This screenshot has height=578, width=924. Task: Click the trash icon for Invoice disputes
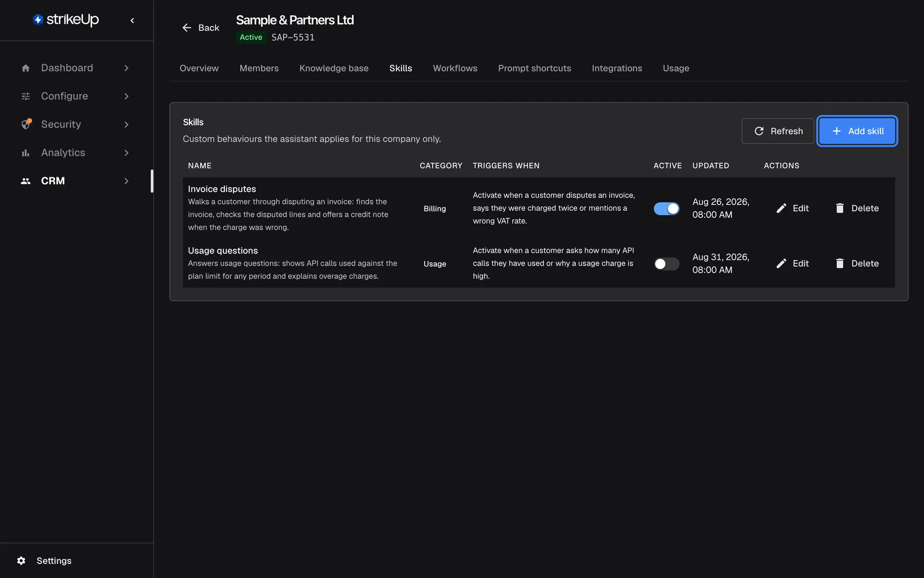840,208
